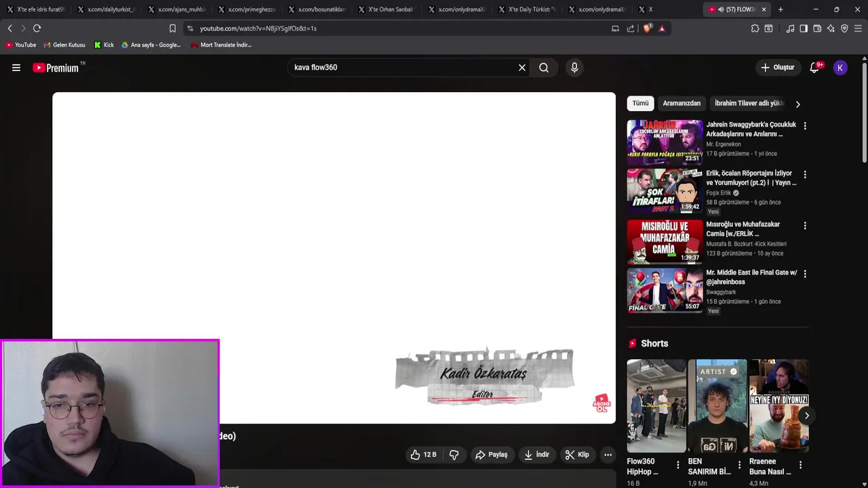Switch to the X'te Orhan Sarıbal browser tab

coord(386,9)
